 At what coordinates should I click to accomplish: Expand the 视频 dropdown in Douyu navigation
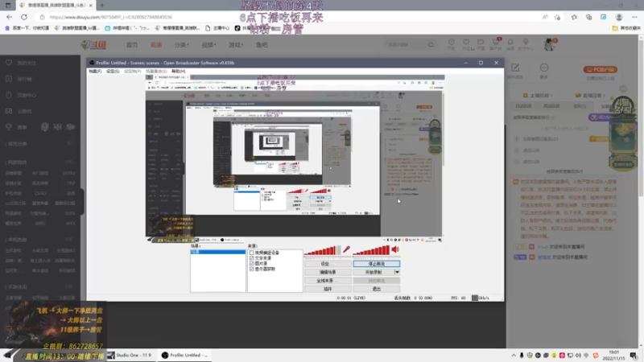(x=208, y=45)
